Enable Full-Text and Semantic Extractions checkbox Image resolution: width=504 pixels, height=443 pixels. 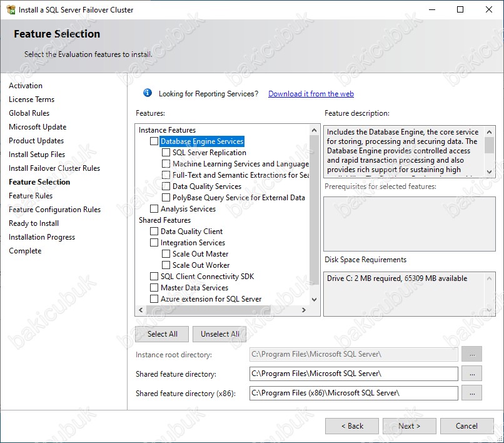166,175
